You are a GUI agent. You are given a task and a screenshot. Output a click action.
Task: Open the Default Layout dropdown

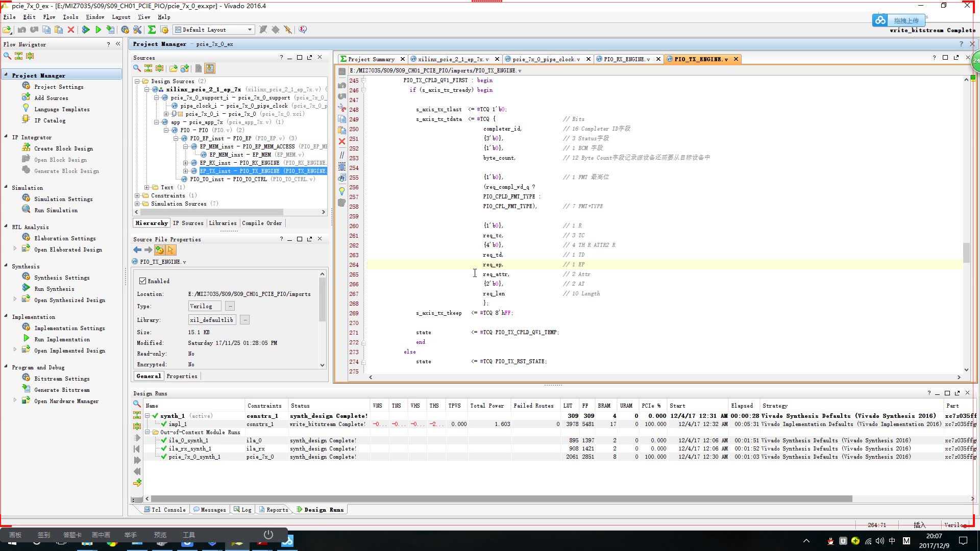pyautogui.click(x=250, y=30)
